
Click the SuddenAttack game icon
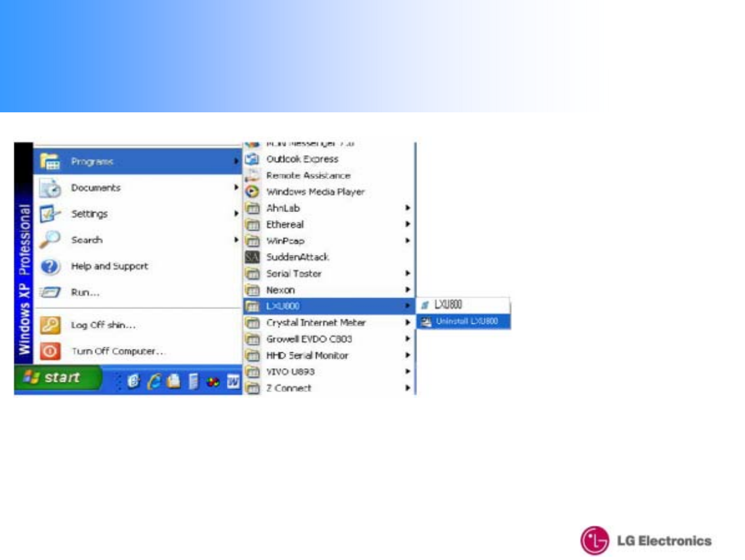(x=252, y=257)
